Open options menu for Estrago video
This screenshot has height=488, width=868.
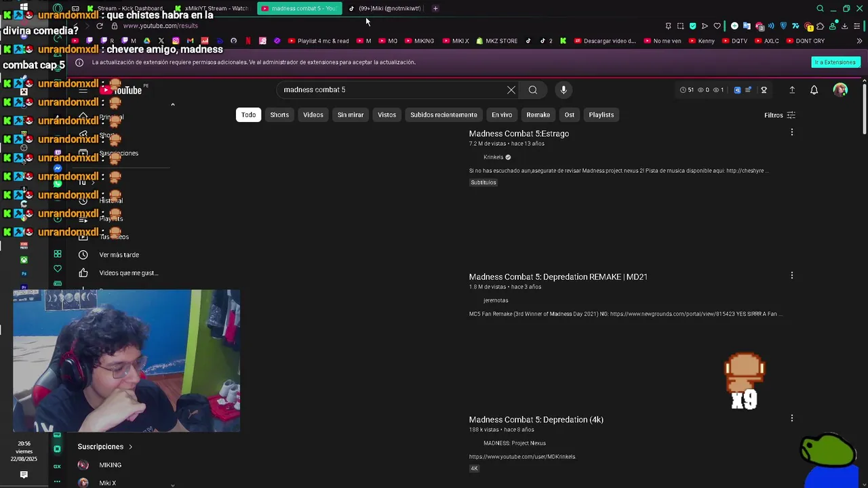point(791,133)
